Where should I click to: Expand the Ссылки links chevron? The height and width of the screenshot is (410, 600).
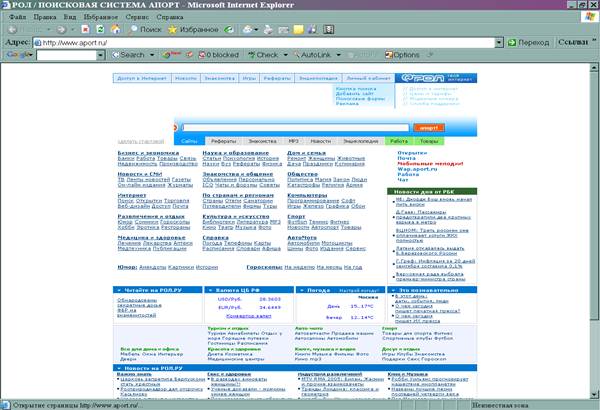click(x=595, y=40)
